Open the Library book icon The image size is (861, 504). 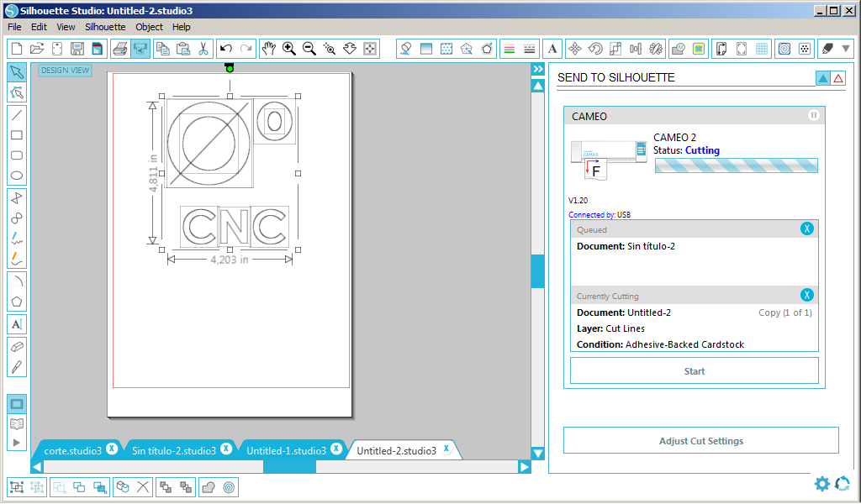pyautogui.click(x=17, y=424)
